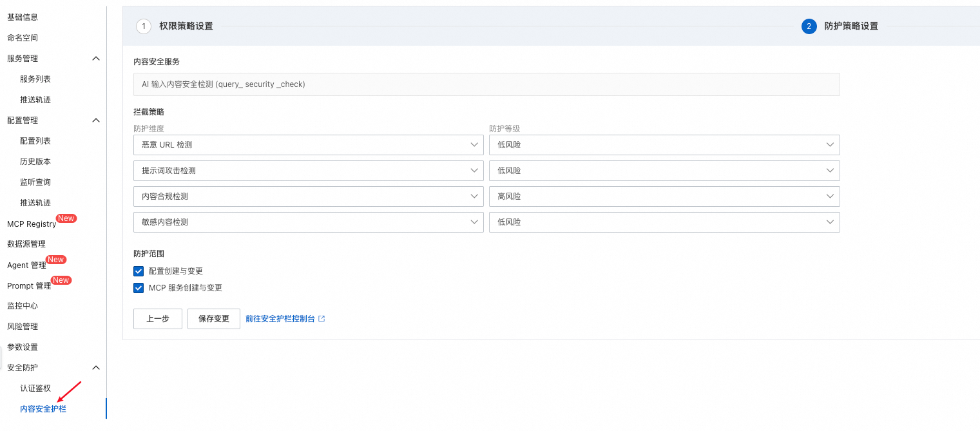Collapse the 配置管理 section chevron
The width and height of the screenshot is (980, 431).
pos(96,120)
